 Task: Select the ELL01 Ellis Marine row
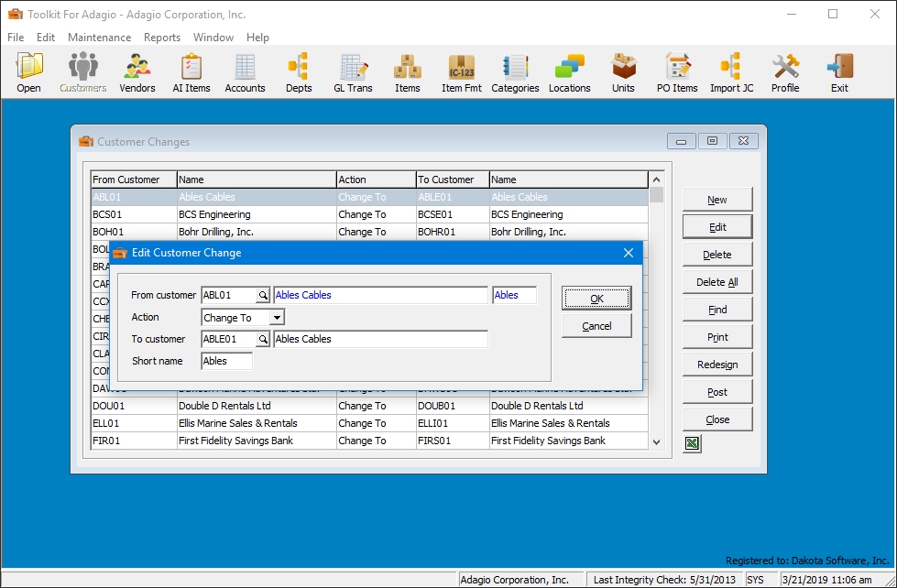tap(369, 423)
